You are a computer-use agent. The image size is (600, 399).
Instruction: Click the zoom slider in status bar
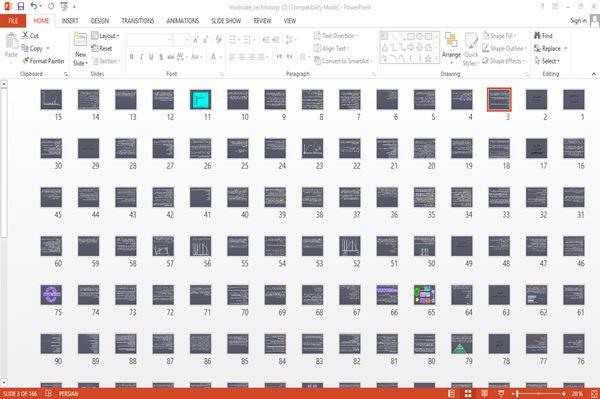point(539,394)
